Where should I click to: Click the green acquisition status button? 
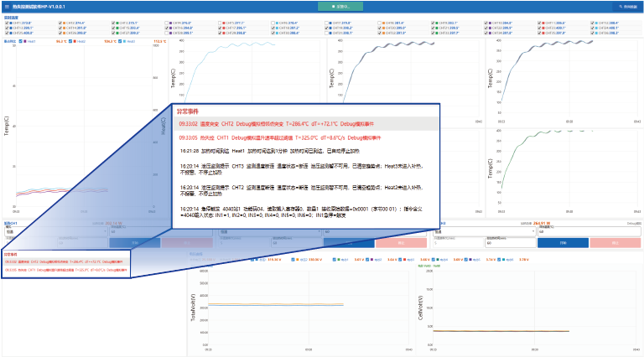(340, 7)
